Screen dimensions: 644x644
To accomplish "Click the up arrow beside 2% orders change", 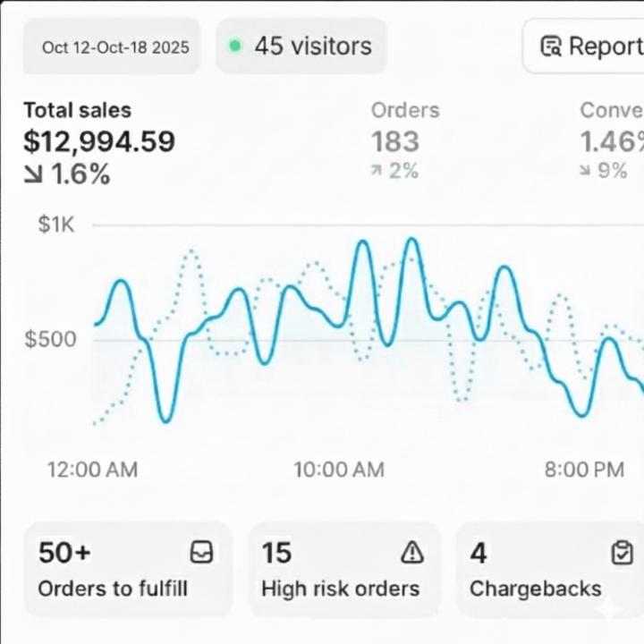I will tap(377, 170).
